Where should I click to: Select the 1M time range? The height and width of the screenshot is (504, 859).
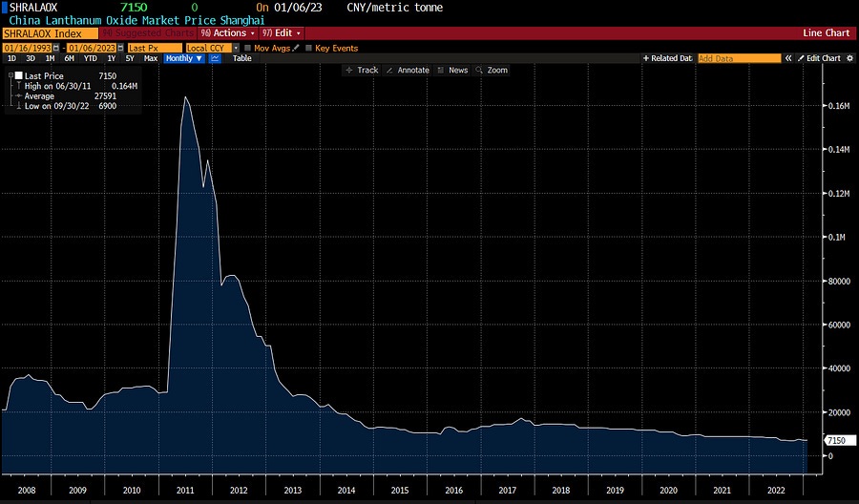pos(50,58)
